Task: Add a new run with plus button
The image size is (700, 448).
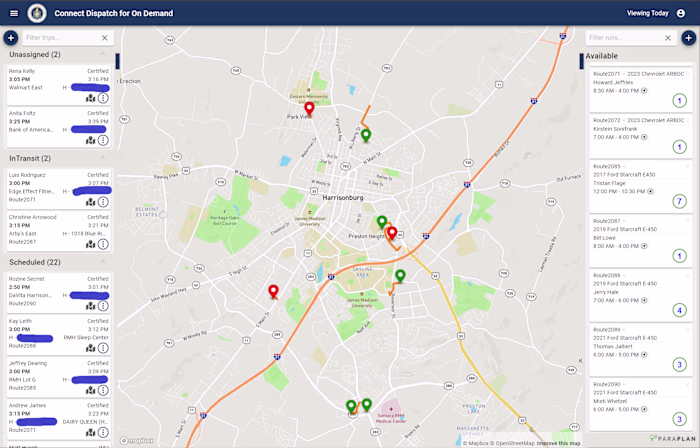Action: pyautogui.click(x=688, y=38)
